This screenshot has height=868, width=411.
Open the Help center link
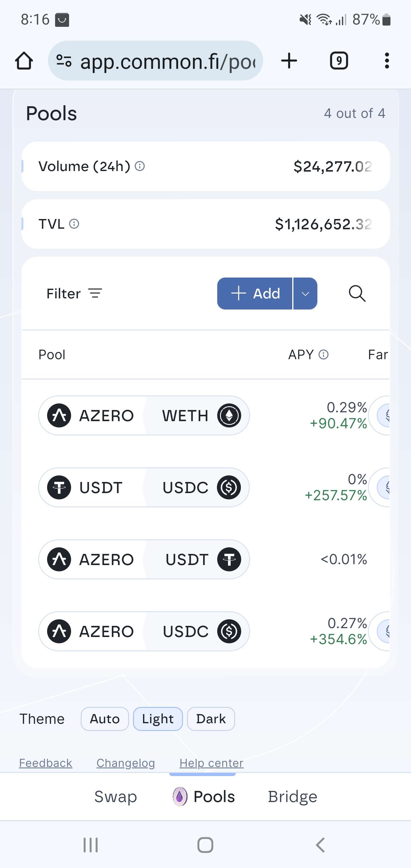coord(211,763)
